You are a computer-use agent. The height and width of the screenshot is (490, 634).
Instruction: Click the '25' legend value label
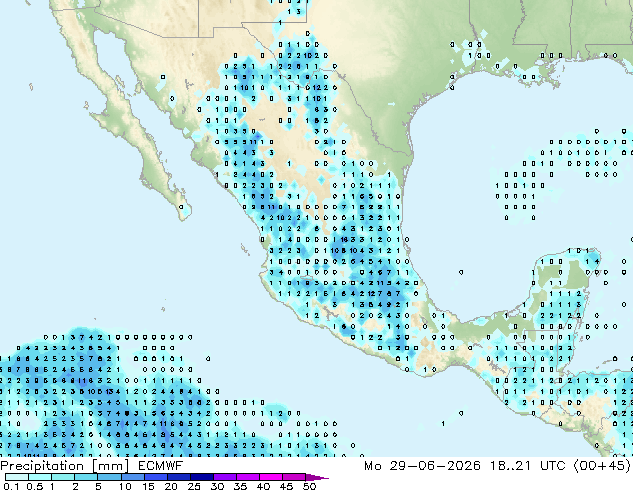[x=194, y=486]
